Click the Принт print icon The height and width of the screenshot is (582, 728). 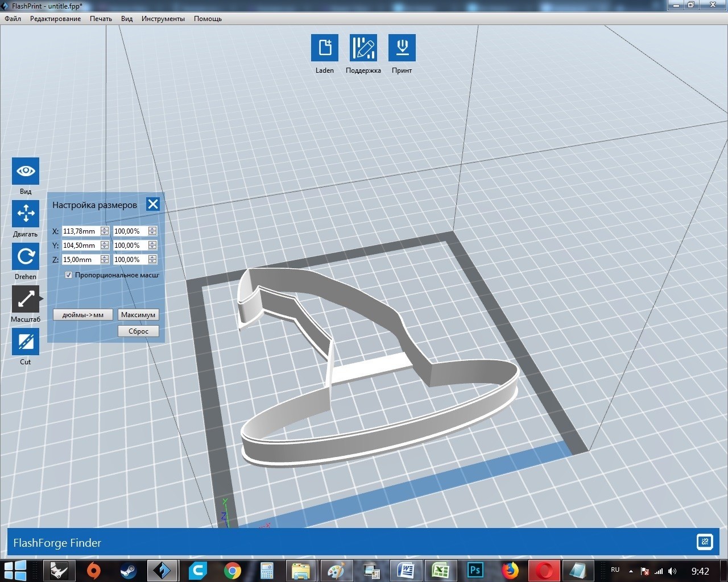coord(402,48)
